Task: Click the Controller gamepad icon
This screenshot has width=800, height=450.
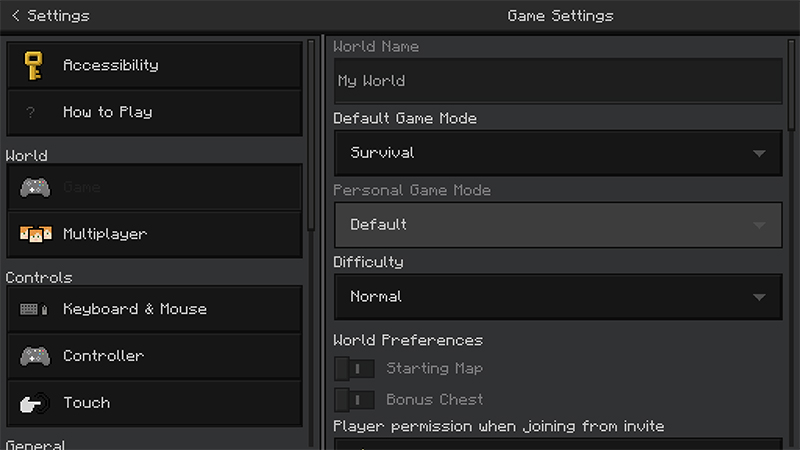Action: (x=35, y=356)
